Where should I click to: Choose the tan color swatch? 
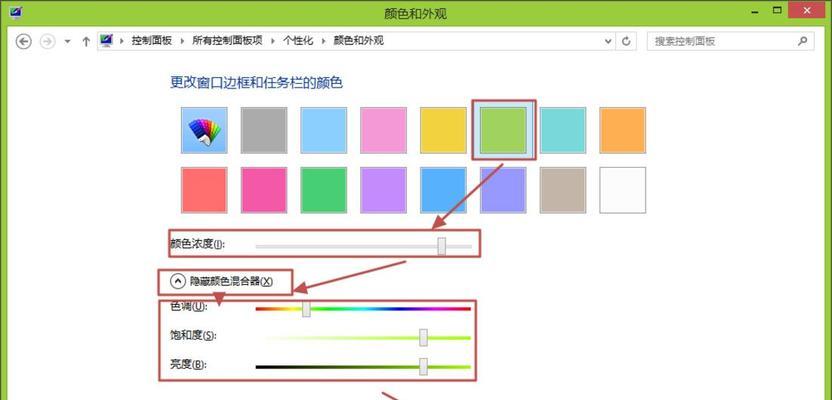pos(563,190)
